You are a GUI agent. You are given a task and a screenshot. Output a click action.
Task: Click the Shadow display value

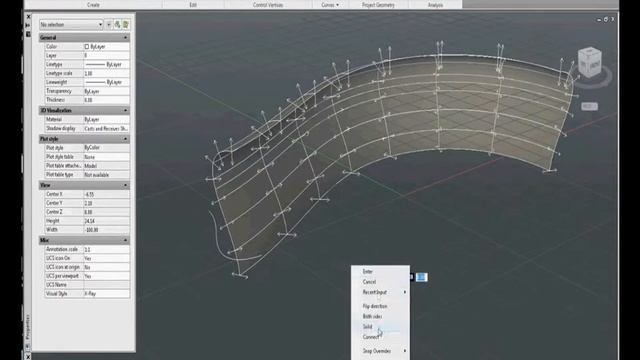click(107, 129)
